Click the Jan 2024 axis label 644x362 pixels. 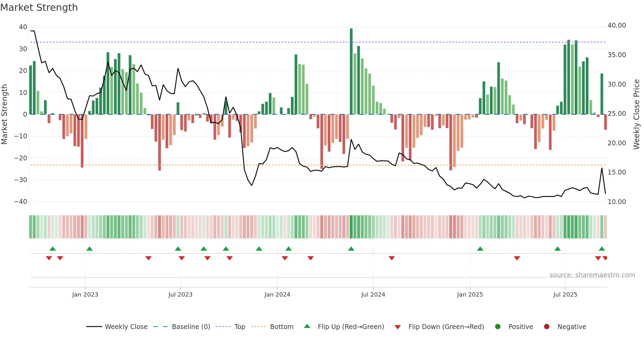(x=277, y=294)
